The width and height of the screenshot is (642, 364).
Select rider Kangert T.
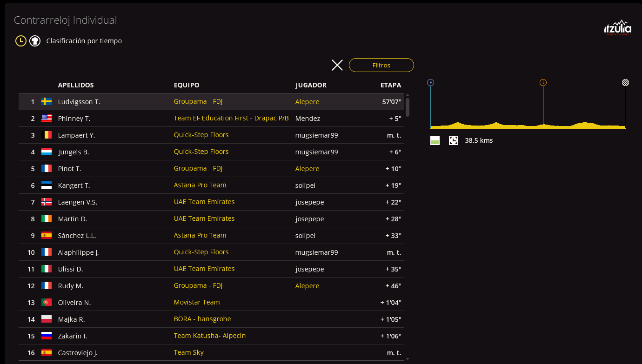tap(74, 185)
